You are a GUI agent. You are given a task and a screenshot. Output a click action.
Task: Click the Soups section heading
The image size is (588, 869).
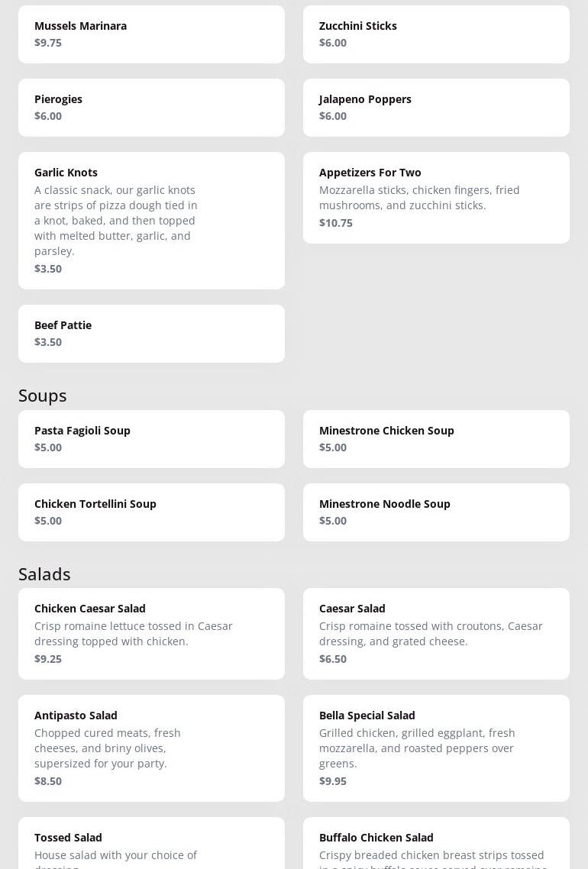pyautogui.click(x=43, y=396)
